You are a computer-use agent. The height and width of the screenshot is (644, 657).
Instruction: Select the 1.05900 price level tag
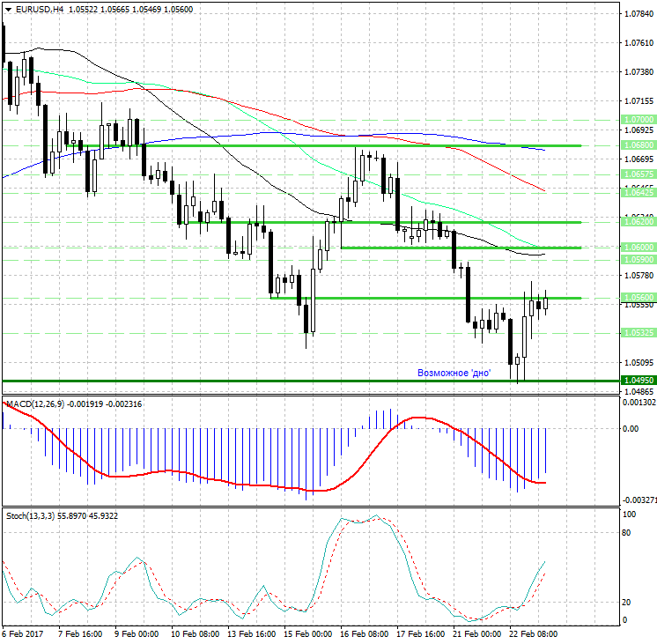(x=637, y=260)
